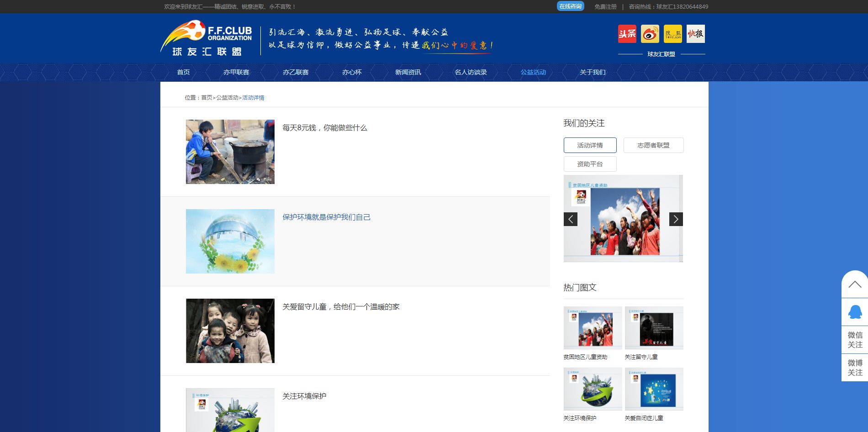This screenshot has height=432, width=868.
Task: Show previous slide in the carousel
Action: coord(571,219)
